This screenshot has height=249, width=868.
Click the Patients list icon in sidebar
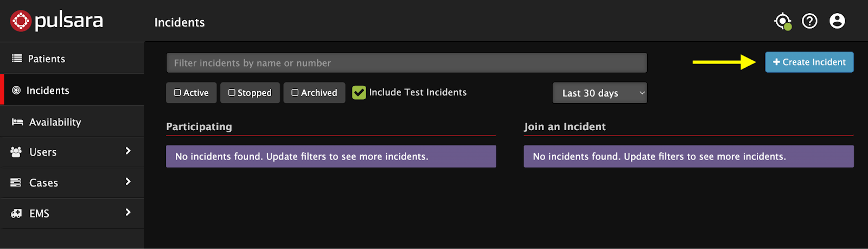pos(17,58)
